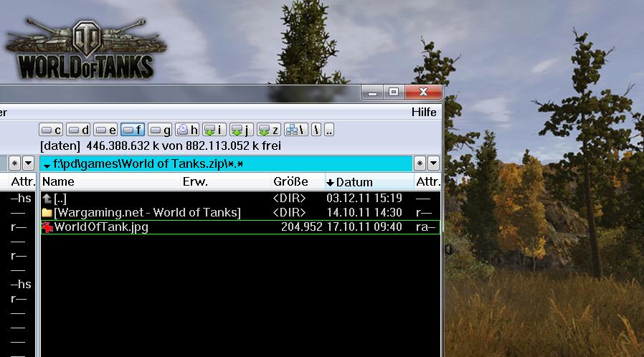Switch to drive e

pos(105,130)
